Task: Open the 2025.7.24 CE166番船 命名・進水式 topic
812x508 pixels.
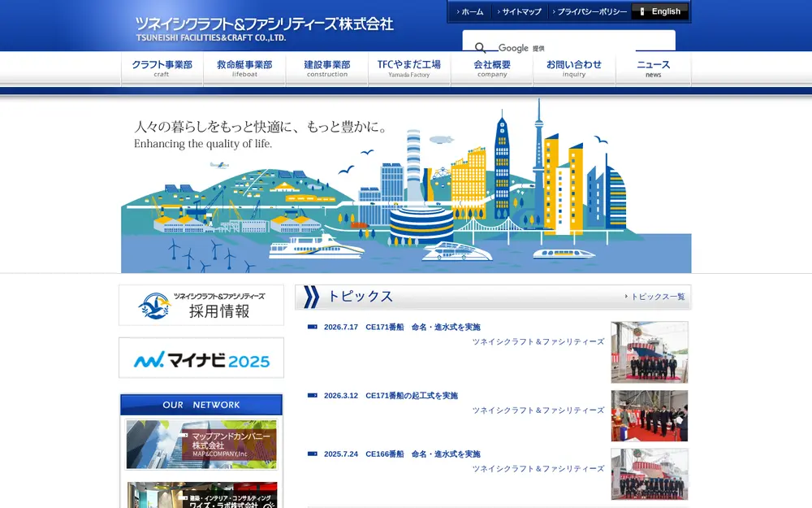Action: (403, 454)
